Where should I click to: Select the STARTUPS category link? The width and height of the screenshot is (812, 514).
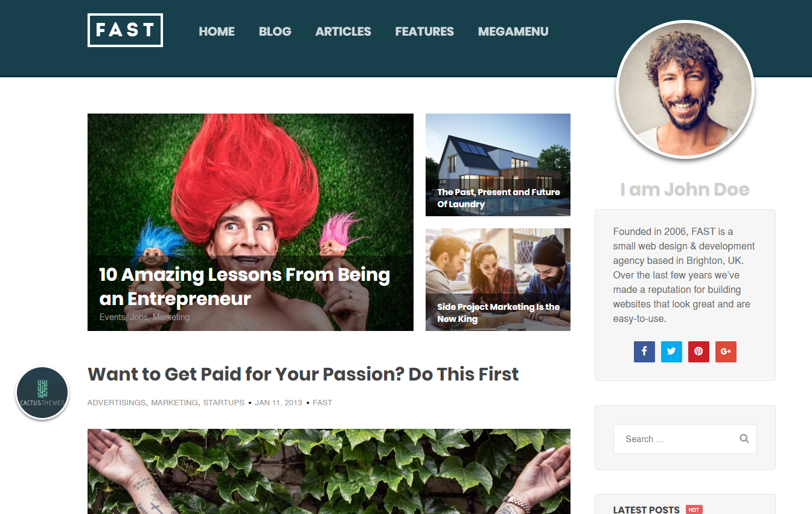[x=223, y=402]
